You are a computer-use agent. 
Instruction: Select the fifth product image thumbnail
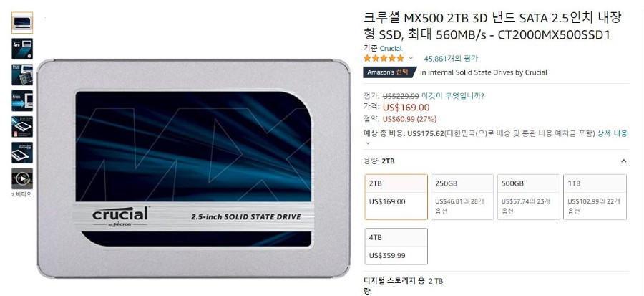[x=22, y=127]
